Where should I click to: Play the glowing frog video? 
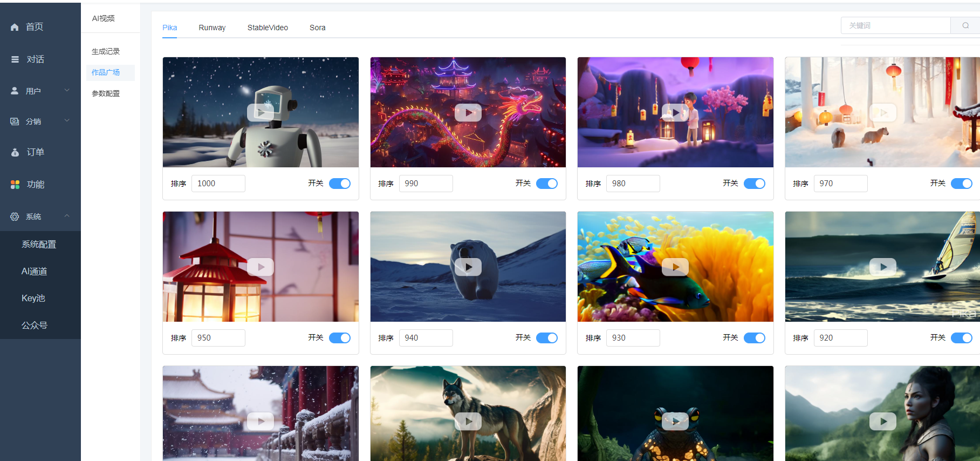(x=675, y=421)
